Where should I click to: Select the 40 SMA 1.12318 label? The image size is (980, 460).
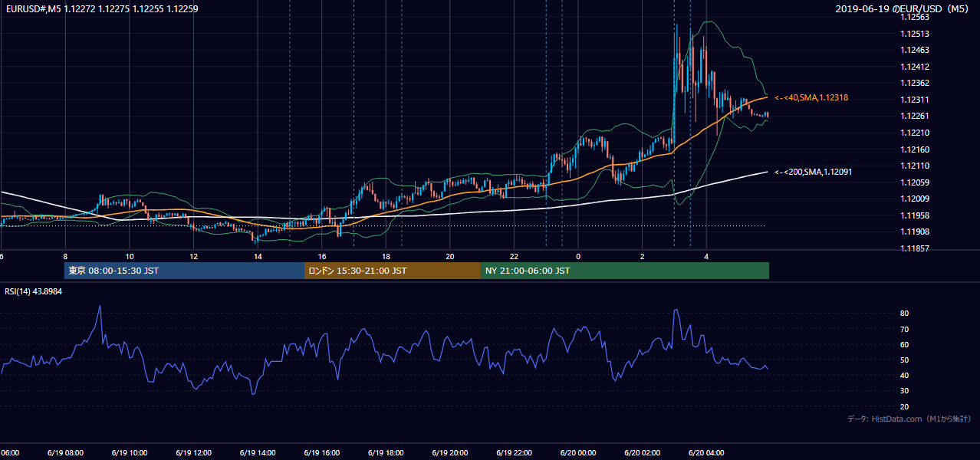[811, 98]
